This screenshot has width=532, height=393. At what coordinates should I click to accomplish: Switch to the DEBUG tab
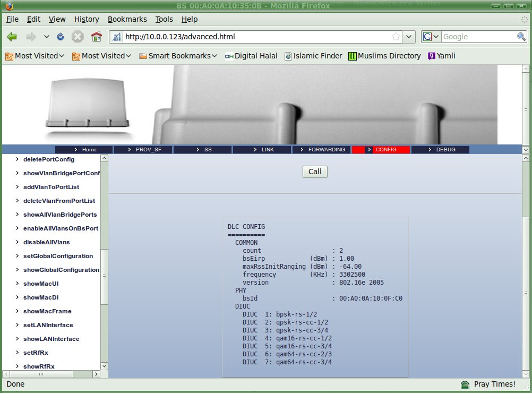coord(440,150)
